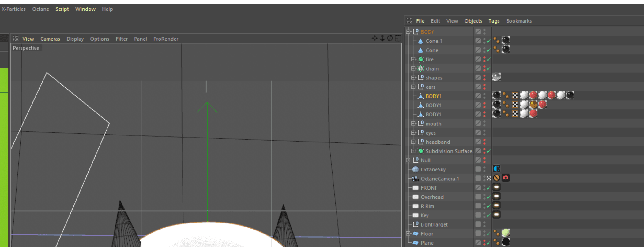Open the viewport Filter menu
Image resolution: width=644 pixels, height=247 pixels.
point(122,39)
